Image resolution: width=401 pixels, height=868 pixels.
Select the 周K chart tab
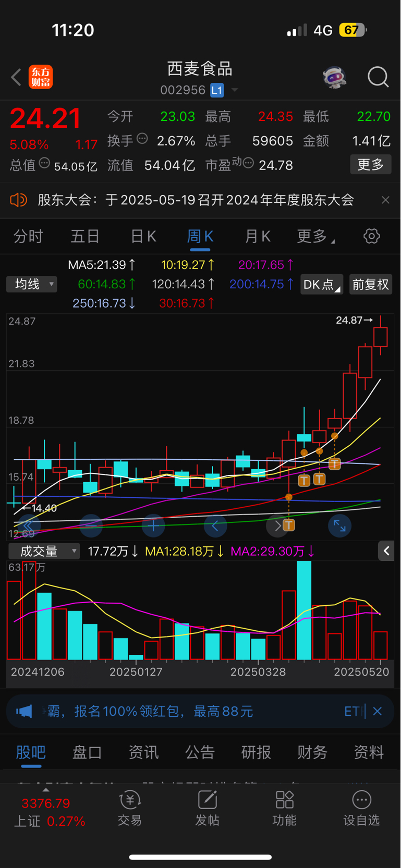click(x=200, y=237)
